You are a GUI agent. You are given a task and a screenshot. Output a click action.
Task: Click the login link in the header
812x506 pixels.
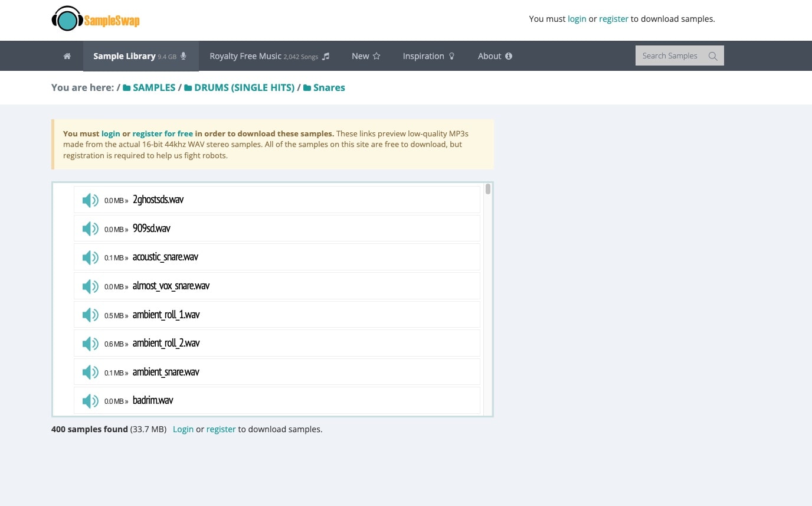pyautogui.click(x=577, y=19)
